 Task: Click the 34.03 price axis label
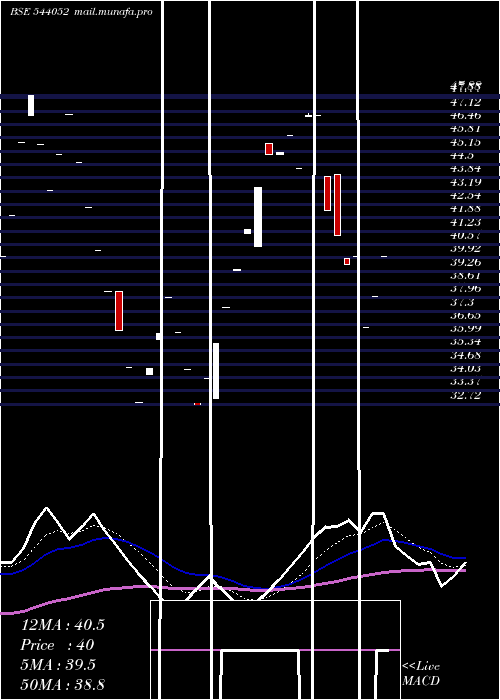[x=466, y=369]
